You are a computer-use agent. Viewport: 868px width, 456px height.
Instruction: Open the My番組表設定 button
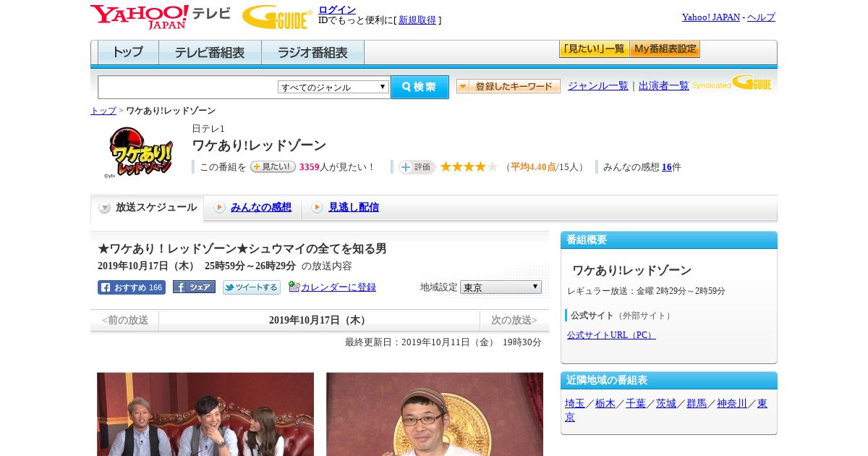pyautogui.click(x=665, y=49)
